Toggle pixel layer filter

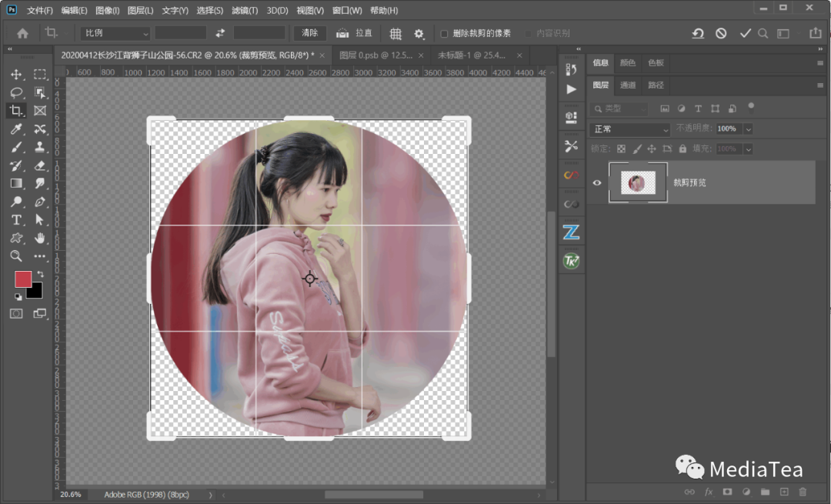click(x=665, y=108)
